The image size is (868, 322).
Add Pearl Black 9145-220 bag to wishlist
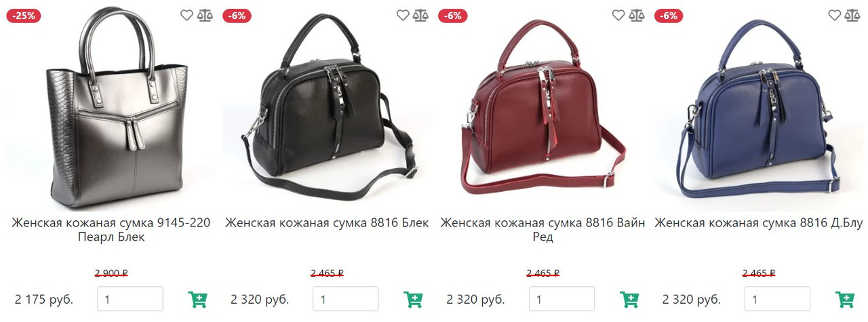click(x=187, y=15)
